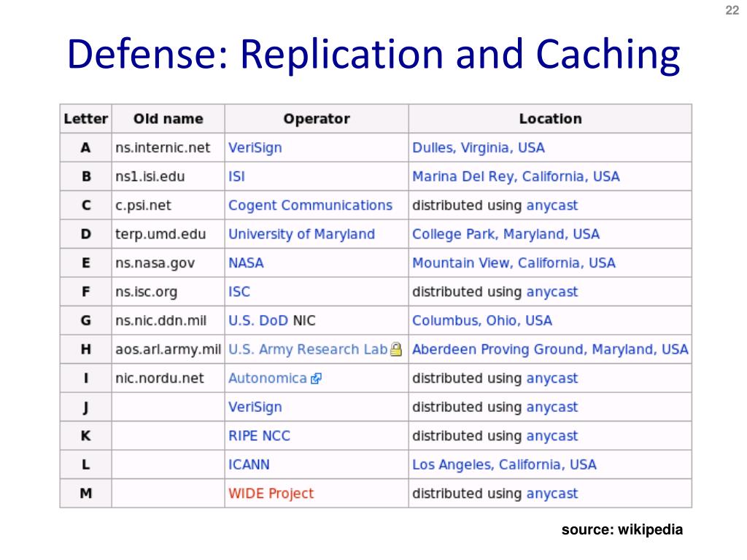The image size is (747, 560).
Task: Open the Los Angeles, California link
Action: (x=505, y=464)
